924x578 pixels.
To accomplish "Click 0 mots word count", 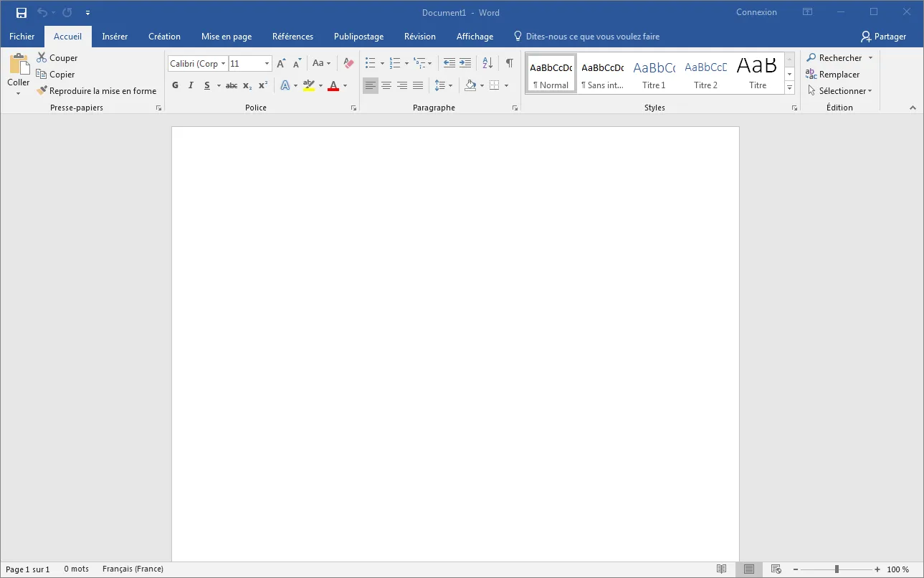I will click(x=76, y=569).
